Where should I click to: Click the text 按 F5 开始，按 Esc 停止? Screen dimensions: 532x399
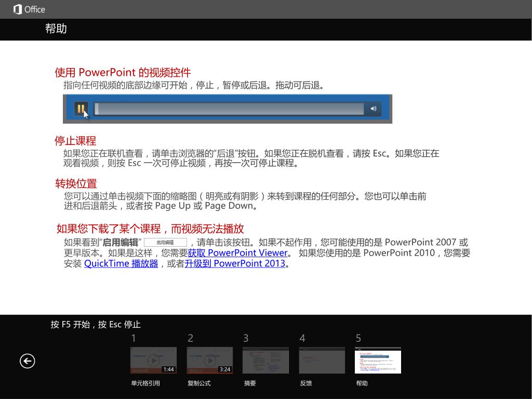(96, 325)
